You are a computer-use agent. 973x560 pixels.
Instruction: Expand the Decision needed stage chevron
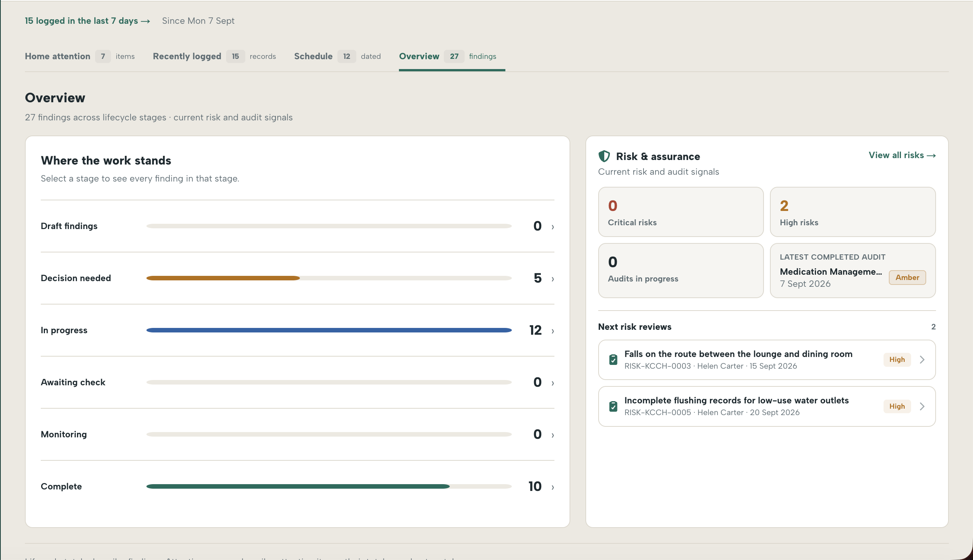coord(553,279)
